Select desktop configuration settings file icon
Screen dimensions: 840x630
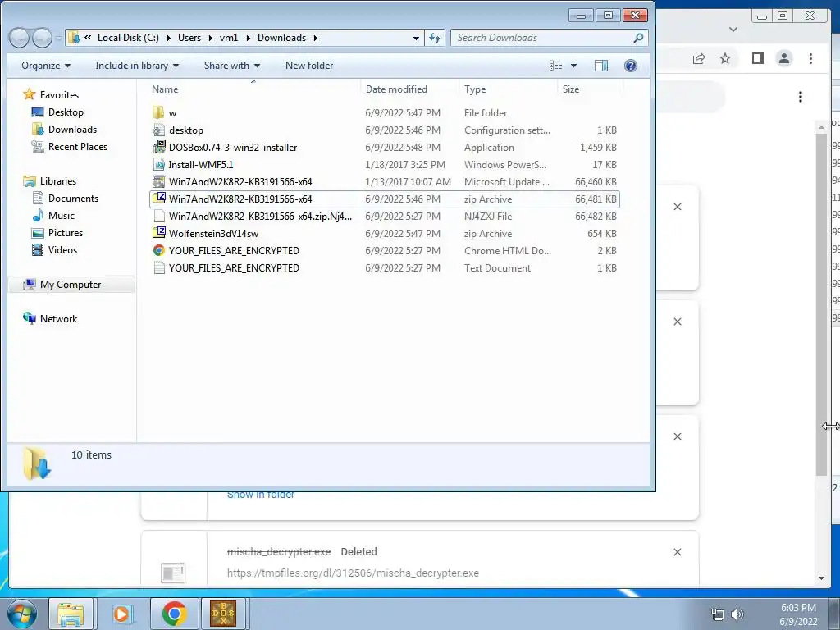158,130
